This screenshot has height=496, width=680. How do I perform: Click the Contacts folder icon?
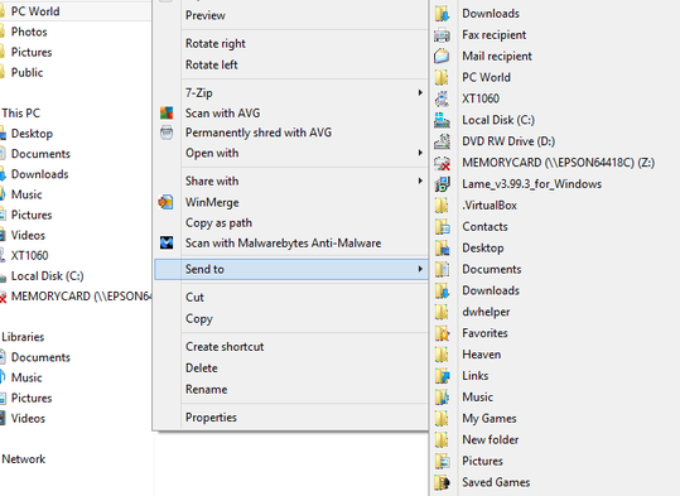(442, 226)
